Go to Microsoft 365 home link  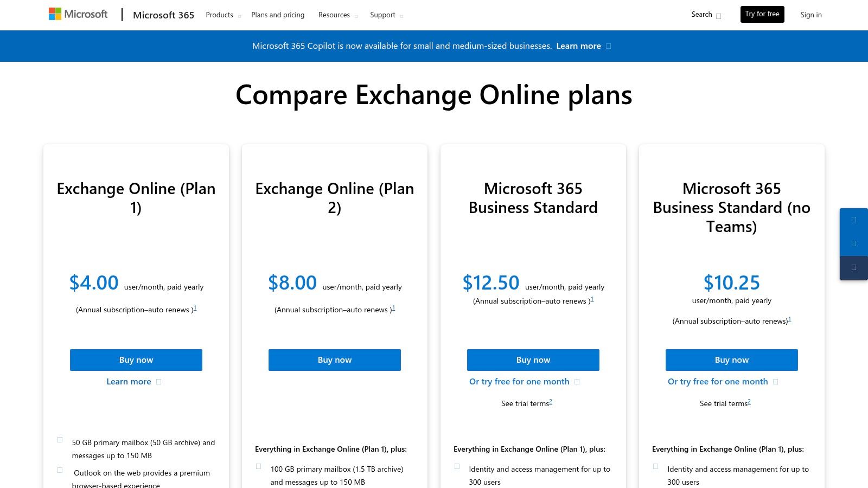coord(163,15)
